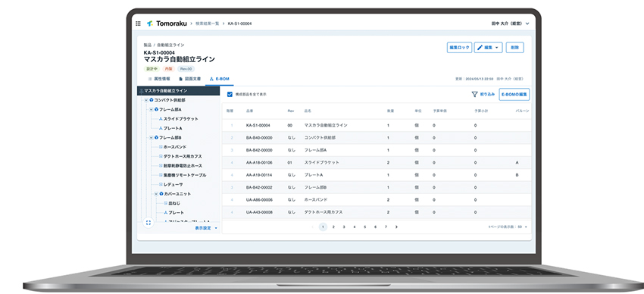The image size is (644, 294).
Task: Go to page 7 in pagination
Action: [x=386, y=227]
